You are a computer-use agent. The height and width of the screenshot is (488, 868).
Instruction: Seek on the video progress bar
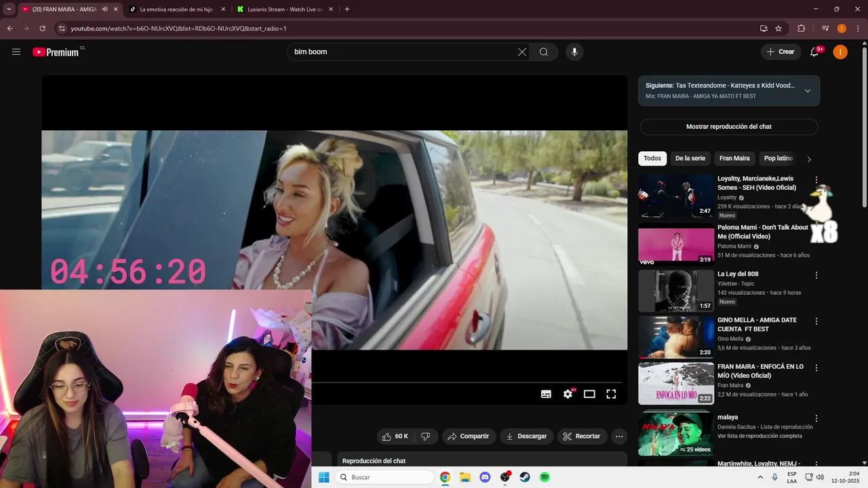coord(469,382)
